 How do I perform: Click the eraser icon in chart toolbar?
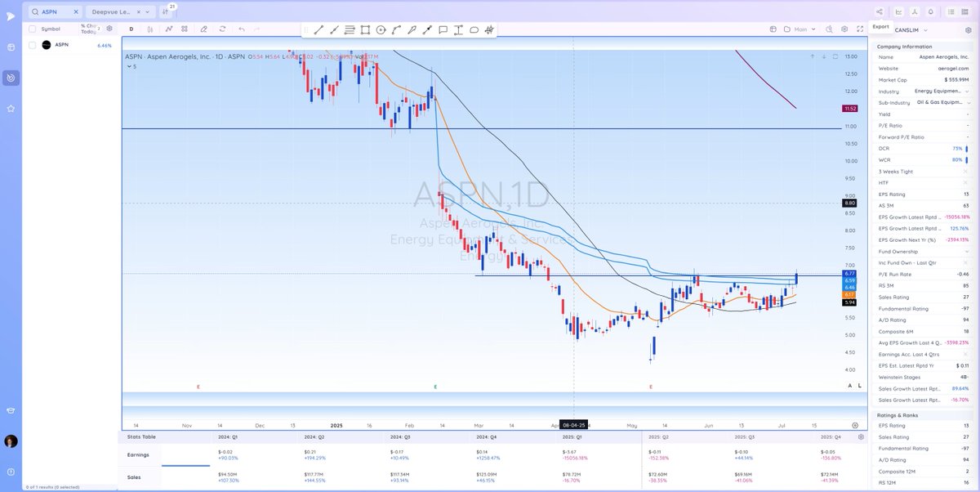[203, 29]
